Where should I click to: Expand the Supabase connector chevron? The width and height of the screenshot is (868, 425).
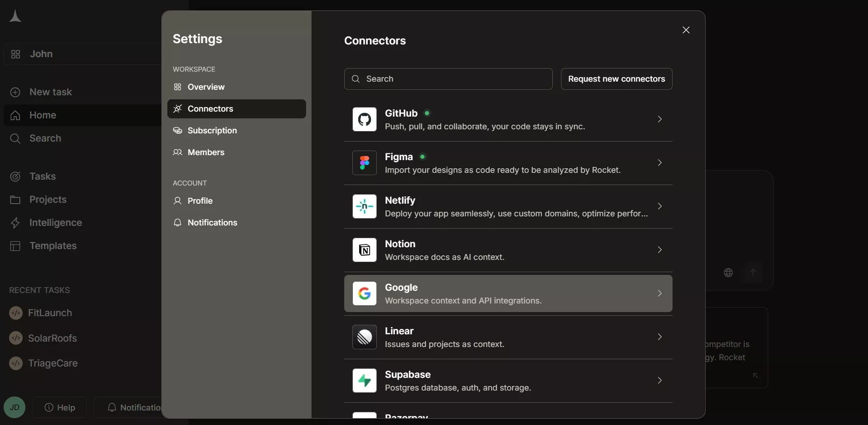(660, 381)
